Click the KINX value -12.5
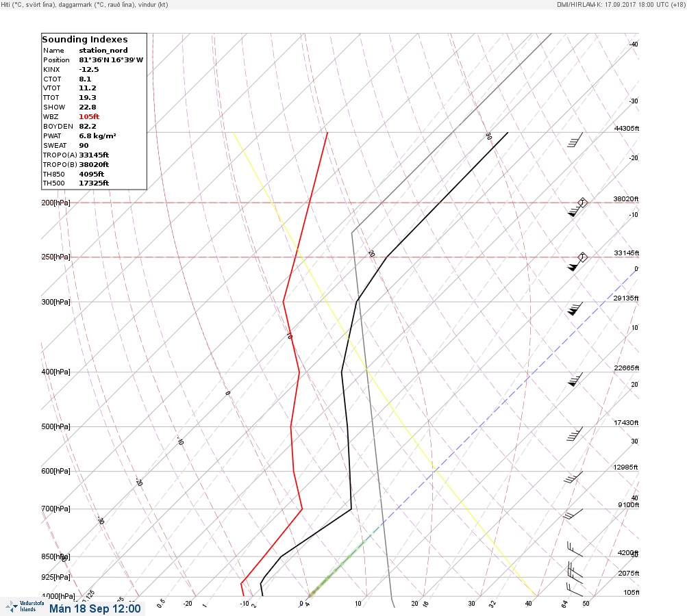Screen dimensions: 687x616 (89, 70)
